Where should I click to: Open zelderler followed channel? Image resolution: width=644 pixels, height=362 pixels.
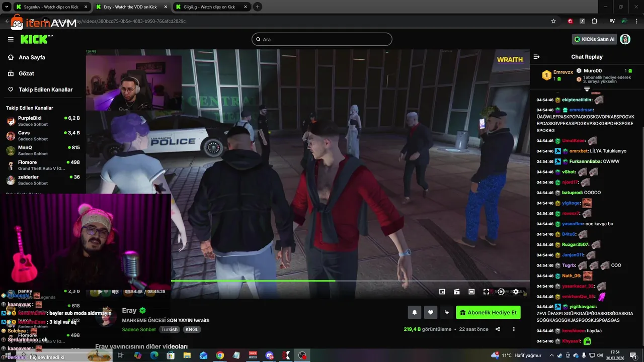(x=43, y=179)
